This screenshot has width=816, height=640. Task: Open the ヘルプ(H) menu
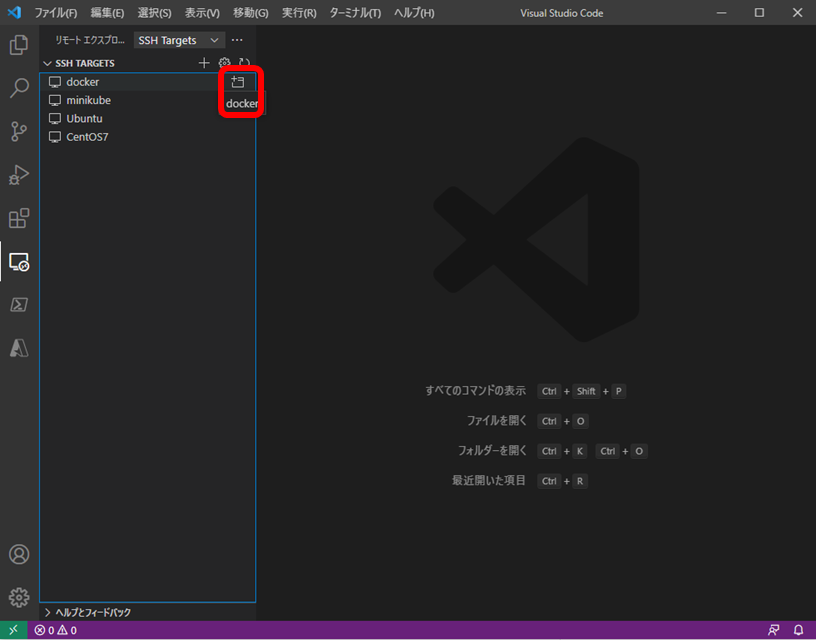pyautogui.click(x=414, y=13)
